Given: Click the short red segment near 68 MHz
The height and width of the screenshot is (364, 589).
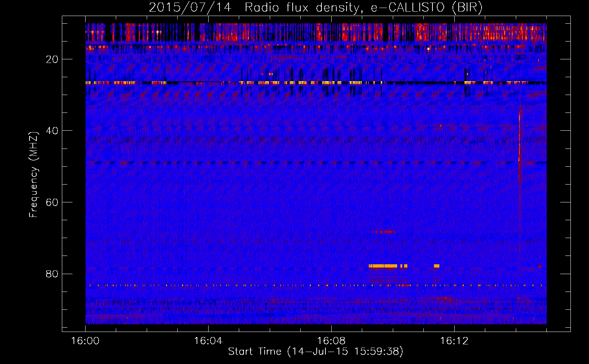Looking at the screenshot, I should [x=384, y=232].
